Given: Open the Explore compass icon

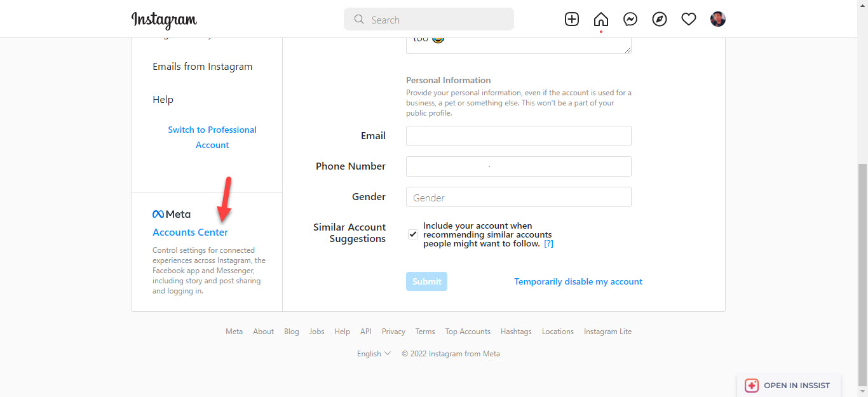Looking at the screenshot, I should click(660, 19).
